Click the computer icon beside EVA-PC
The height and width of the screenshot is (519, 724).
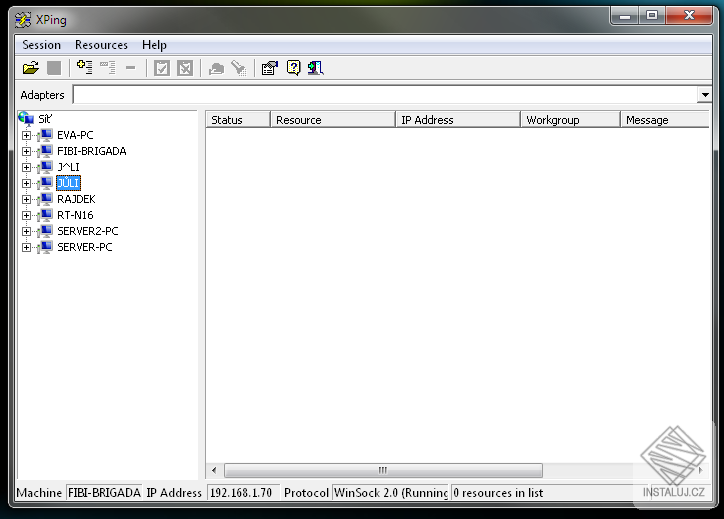[x=46, y=135]
